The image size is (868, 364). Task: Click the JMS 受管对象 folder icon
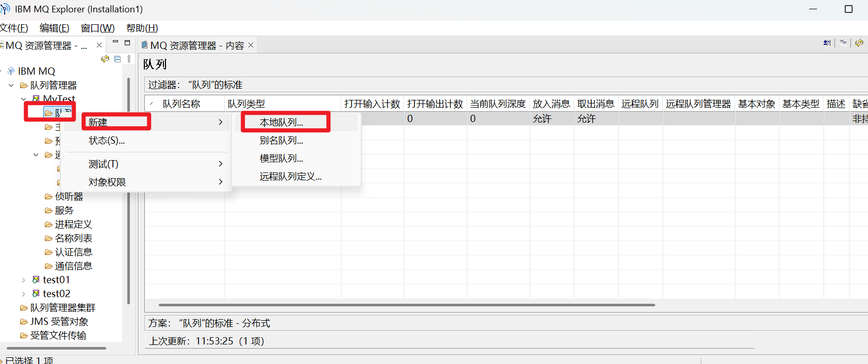pos(24,321)
